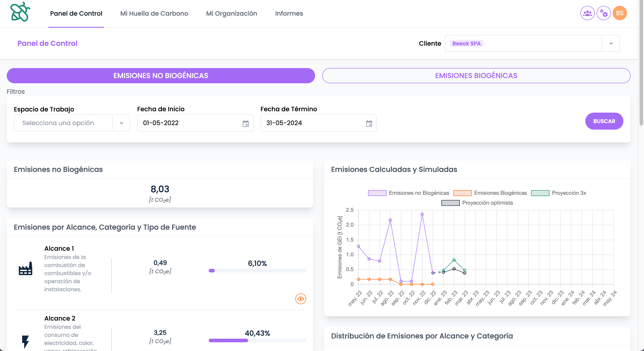Image resolution: width=644 pixels, height=351 pixels.
Task: Click the Alcance 1 6,10% progress bar
Action: pyautogui.click(x=257, y=270)
